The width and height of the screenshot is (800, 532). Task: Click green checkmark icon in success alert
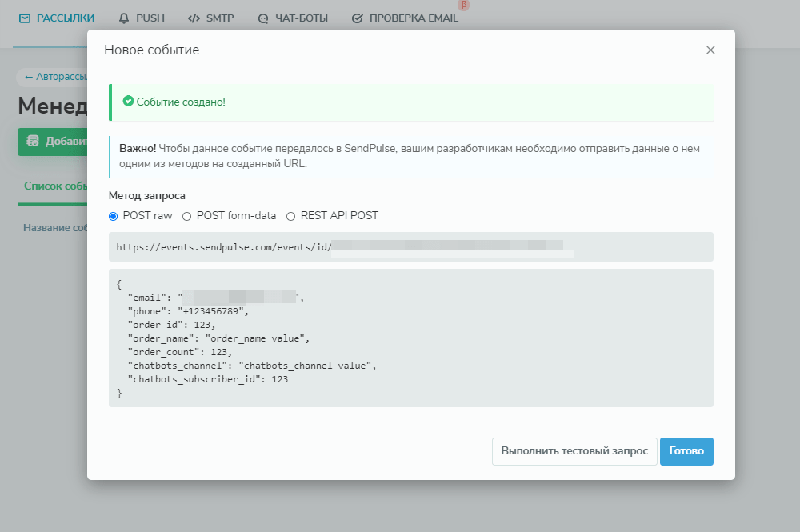tap(128, 102)
